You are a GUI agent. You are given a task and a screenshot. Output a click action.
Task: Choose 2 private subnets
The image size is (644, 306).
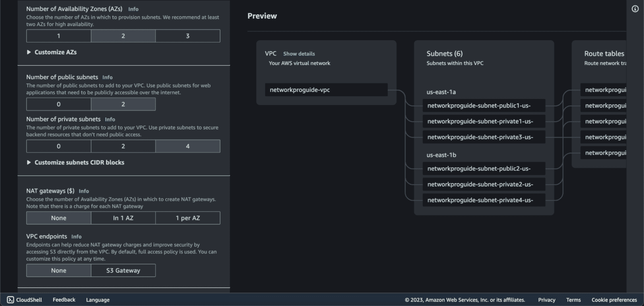(x=123, y=146)
